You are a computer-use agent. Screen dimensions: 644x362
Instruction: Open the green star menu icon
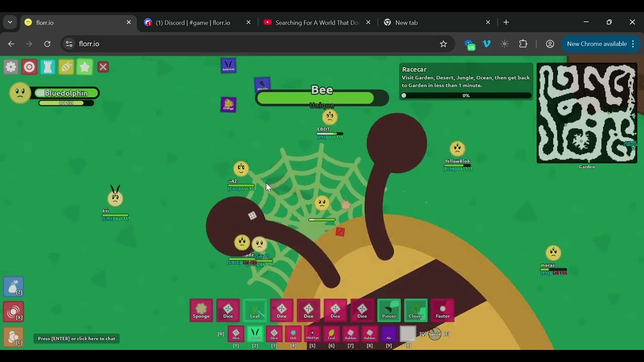pyautogui.click(x=85, y=67)
